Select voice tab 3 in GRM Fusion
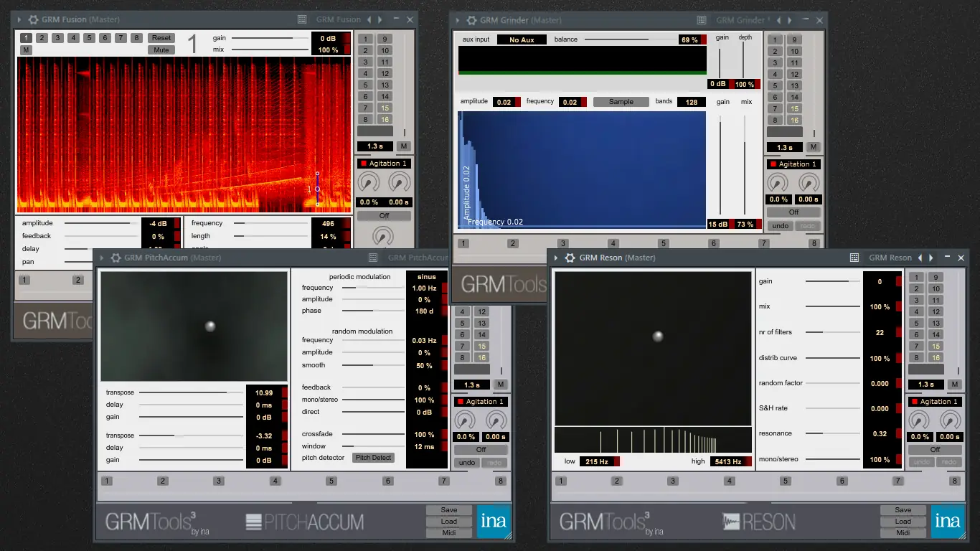The image size is (980, 551). pos(57,38)
